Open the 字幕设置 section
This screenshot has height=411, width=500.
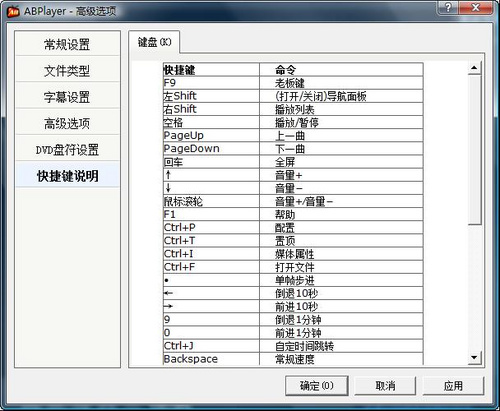67,97
